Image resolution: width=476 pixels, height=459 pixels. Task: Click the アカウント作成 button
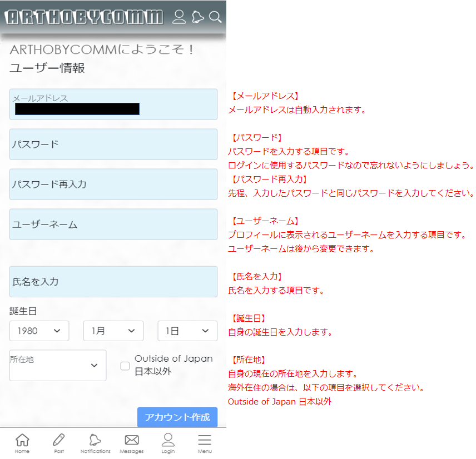pyautogui.click(x=177, y=417)
